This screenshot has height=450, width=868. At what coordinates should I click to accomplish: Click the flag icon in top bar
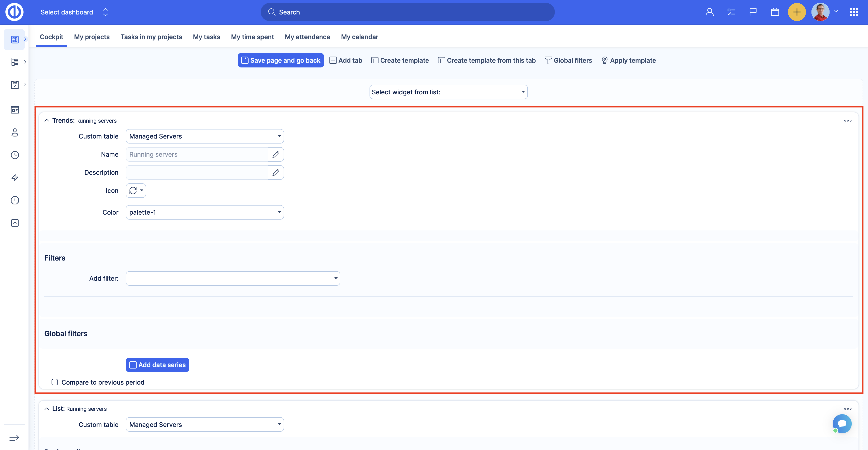tap(753, 12)
